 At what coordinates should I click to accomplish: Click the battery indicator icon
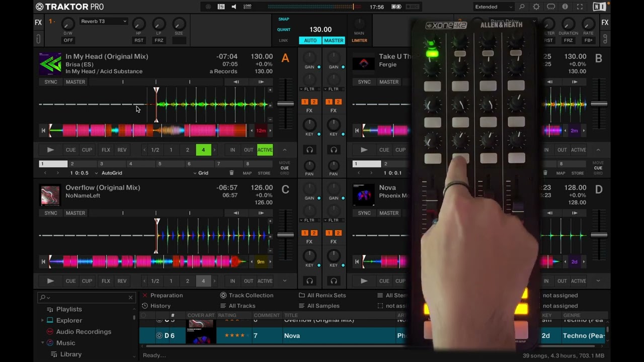click(396, 7)
